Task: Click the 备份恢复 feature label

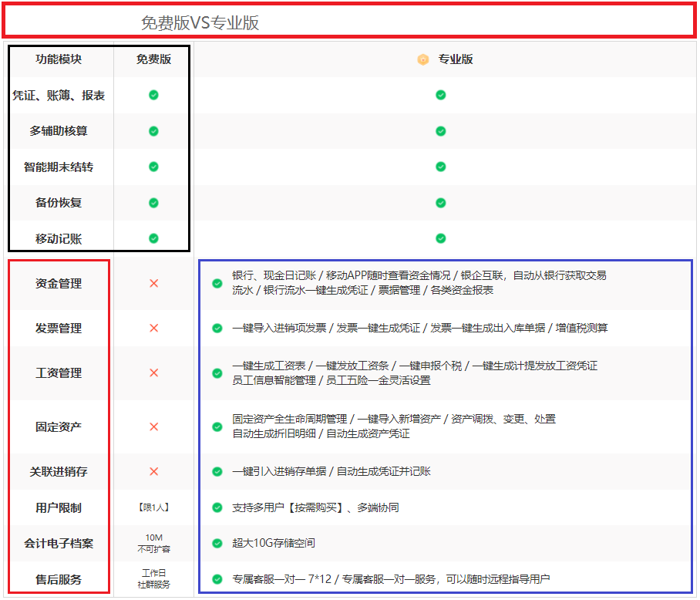Action: pyautogui.click(x=59, y=203)
